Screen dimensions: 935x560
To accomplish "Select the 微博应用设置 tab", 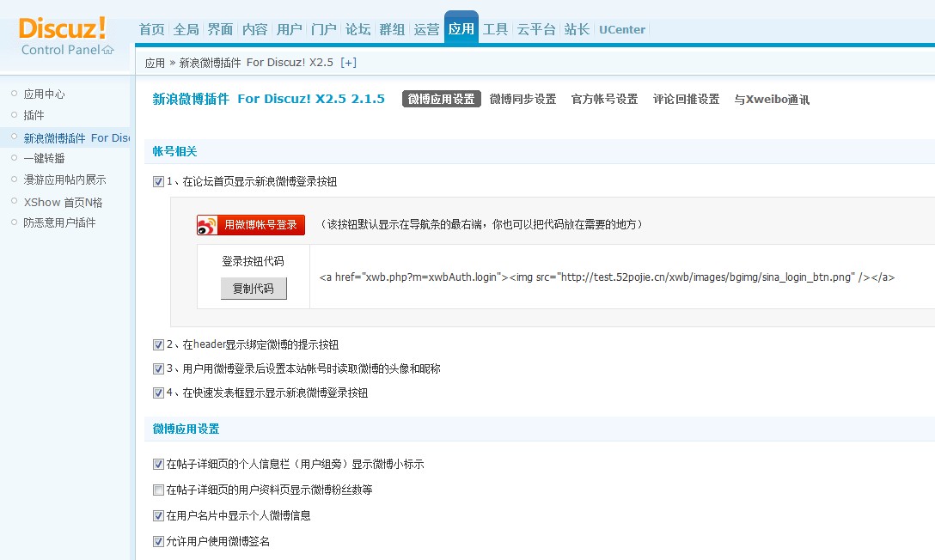I will point(441,99).
